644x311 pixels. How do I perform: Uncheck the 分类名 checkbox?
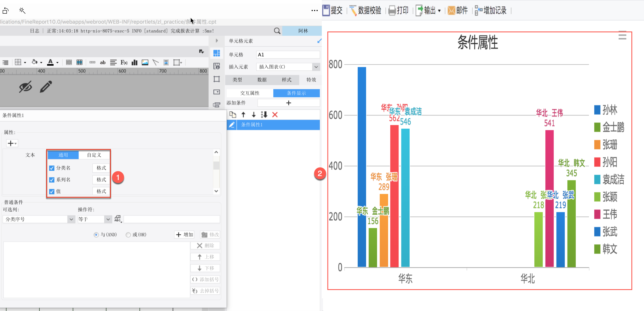point(52,168)
